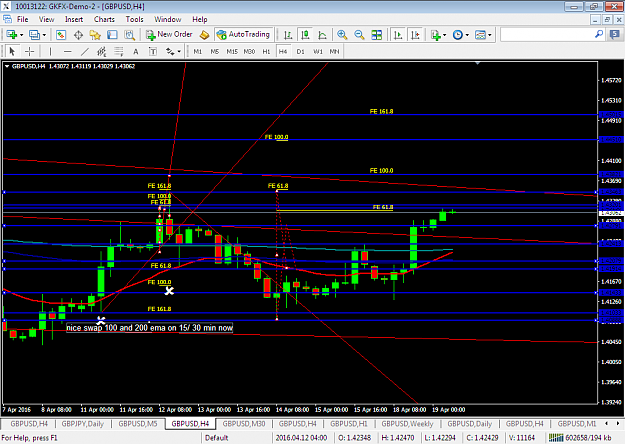This screenshot has width=625, height=444.
Task: Switch to Candlesticks display
Action: [x=305, y=35]
